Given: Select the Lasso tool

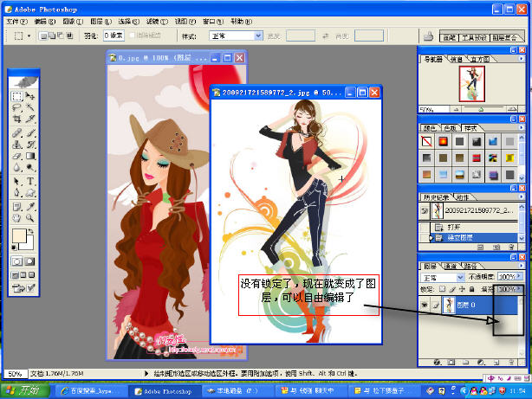Looking at the screenshot, I should tap(17, 108).
